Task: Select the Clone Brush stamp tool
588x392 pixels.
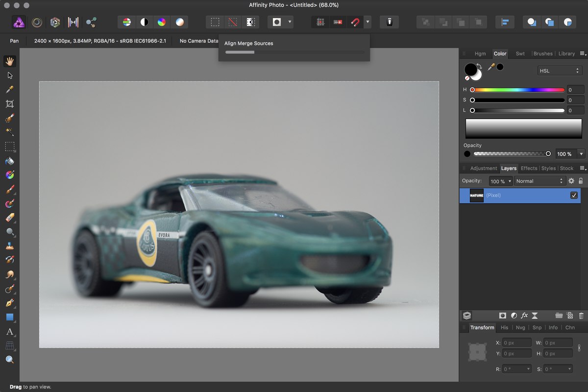Action: [x=10, y=246]
